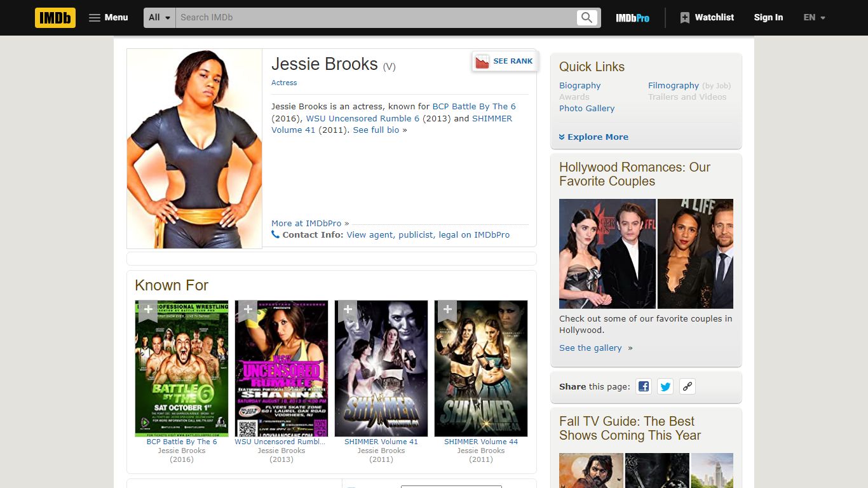
Task: Add SHIMMER Volume 41 to watchlist
Action: click(x=347, y=310)
